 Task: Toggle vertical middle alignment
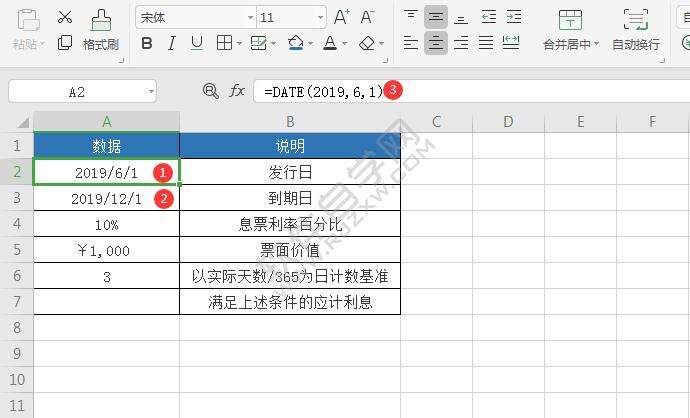pos(436,17)
